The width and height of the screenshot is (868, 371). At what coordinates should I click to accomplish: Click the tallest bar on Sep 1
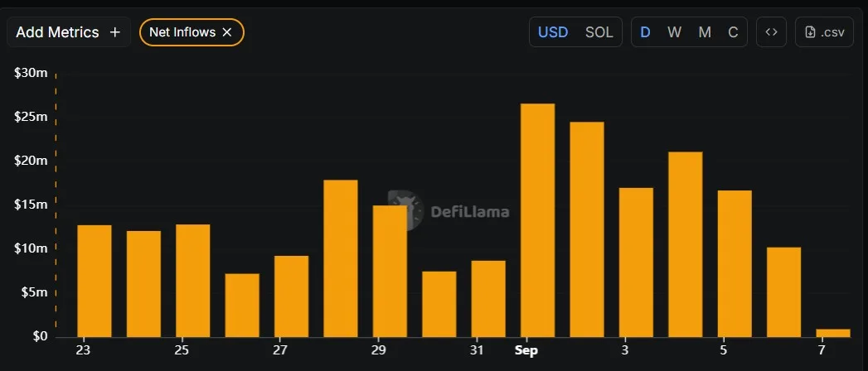coord(537,220)
